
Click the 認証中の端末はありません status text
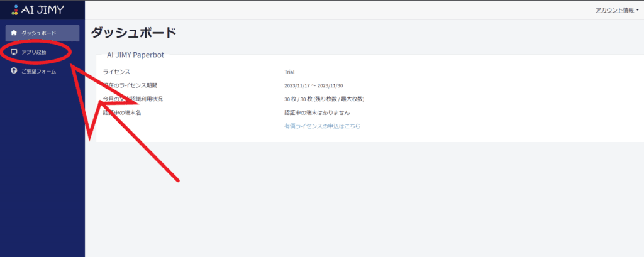[317, 112]
